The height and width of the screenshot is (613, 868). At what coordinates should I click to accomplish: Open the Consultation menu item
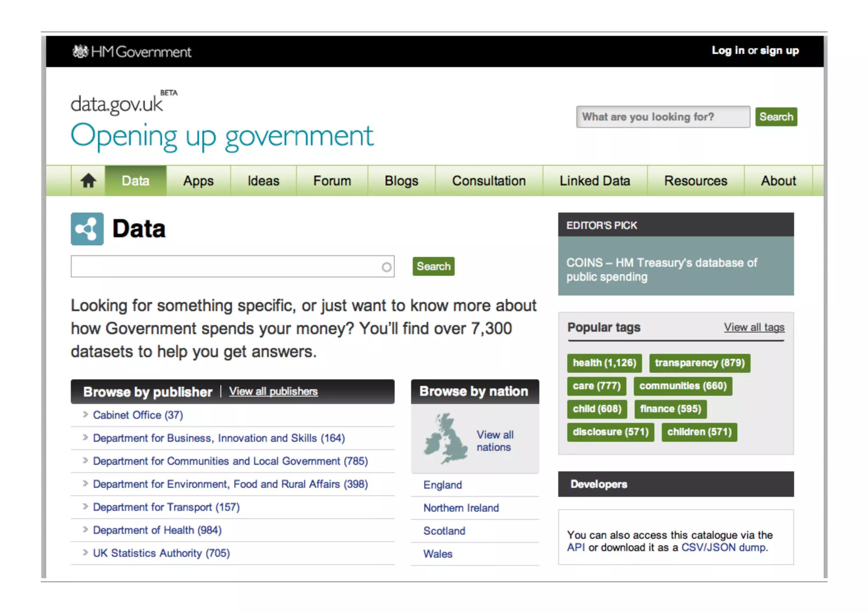click(489, 181)
